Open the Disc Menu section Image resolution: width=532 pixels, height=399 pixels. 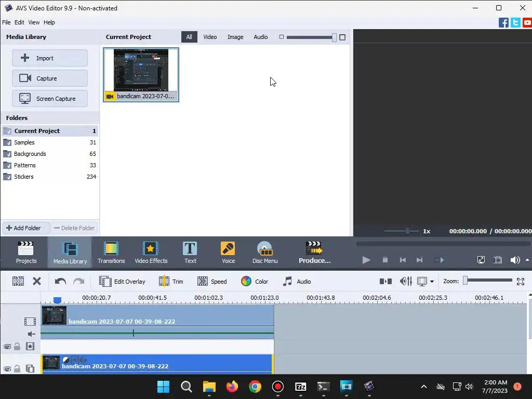coord(265,252)
